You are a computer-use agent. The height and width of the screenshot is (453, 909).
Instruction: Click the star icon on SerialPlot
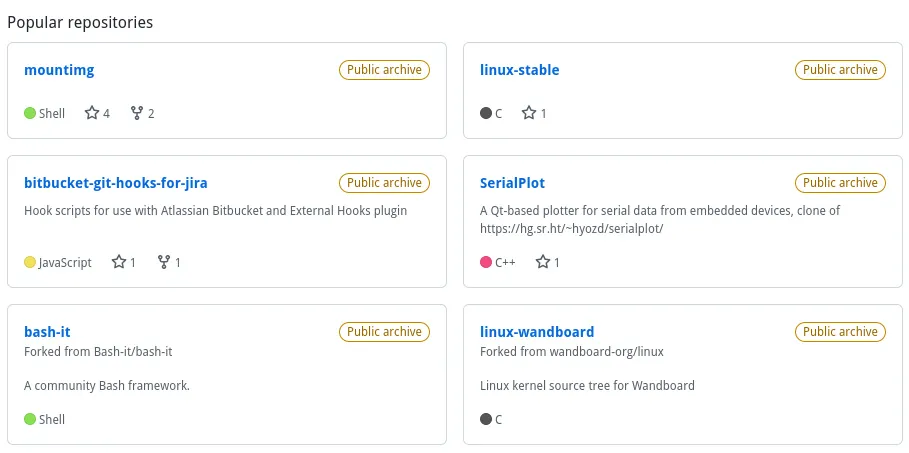(542, 262)
